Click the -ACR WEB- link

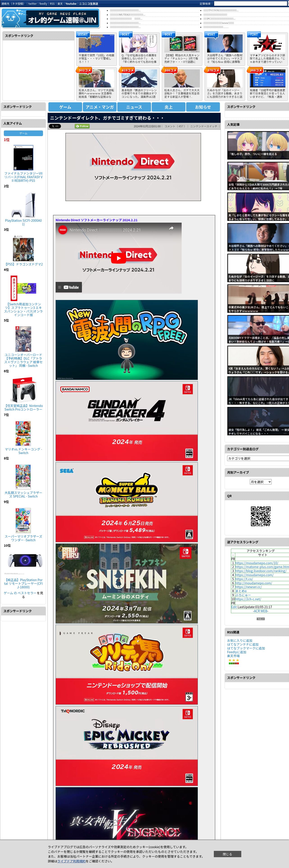261,611
